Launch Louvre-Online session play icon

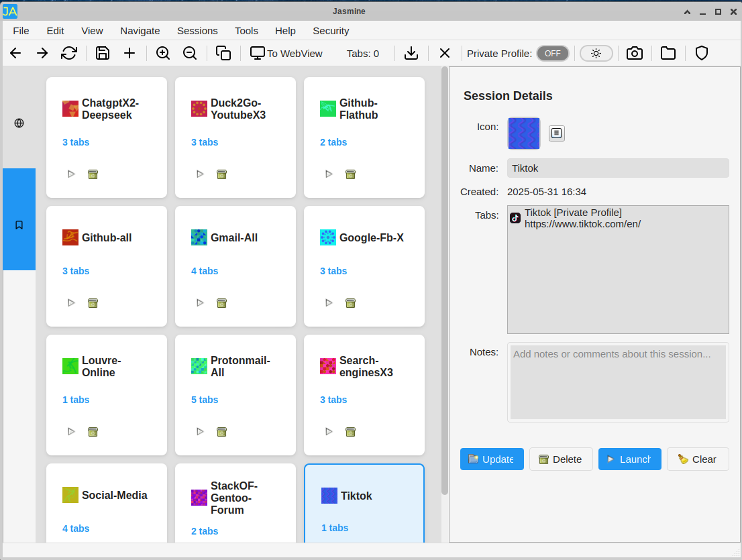(71, 431)
